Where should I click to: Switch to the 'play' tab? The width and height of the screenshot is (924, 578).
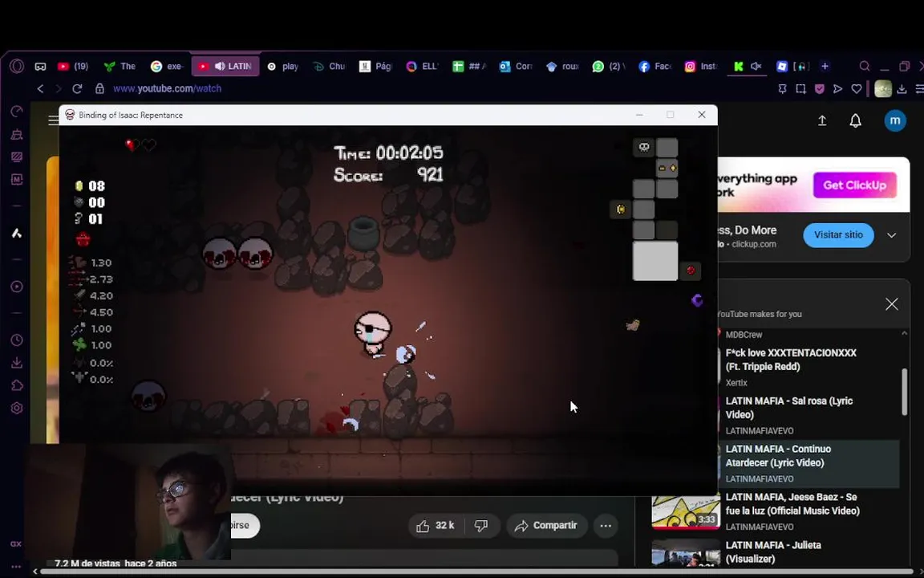[283, 66]
